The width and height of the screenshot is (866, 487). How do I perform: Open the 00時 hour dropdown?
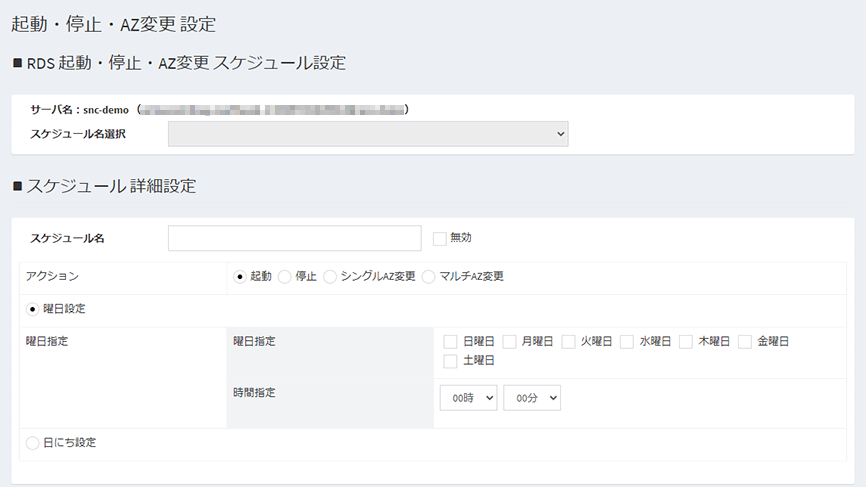pos(468,398)
